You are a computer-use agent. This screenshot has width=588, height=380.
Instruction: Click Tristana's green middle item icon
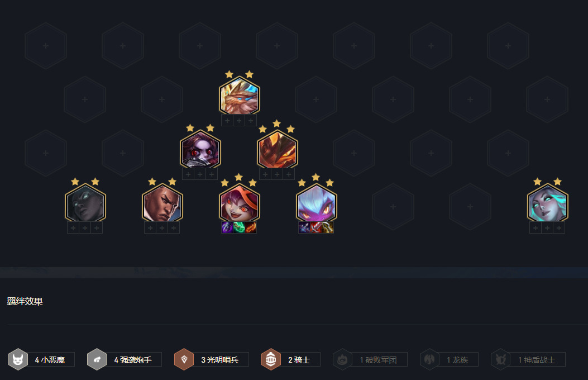(239, 227)
